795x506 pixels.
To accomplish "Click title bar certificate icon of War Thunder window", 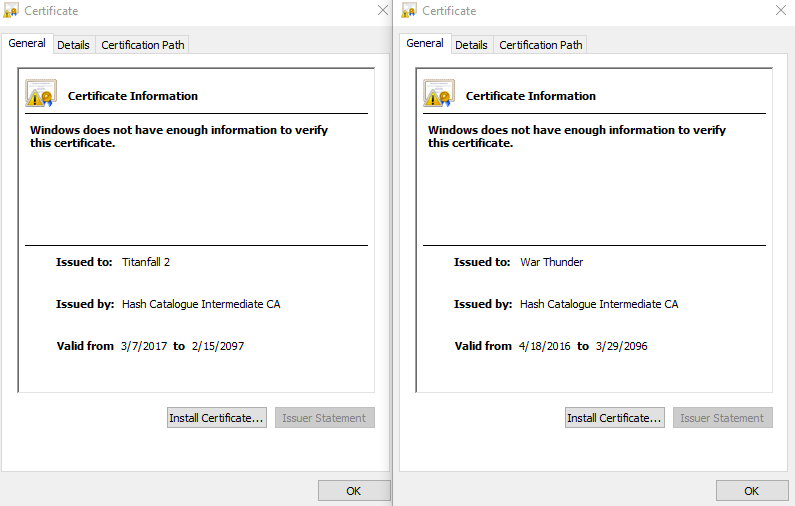I will [409, 11].
